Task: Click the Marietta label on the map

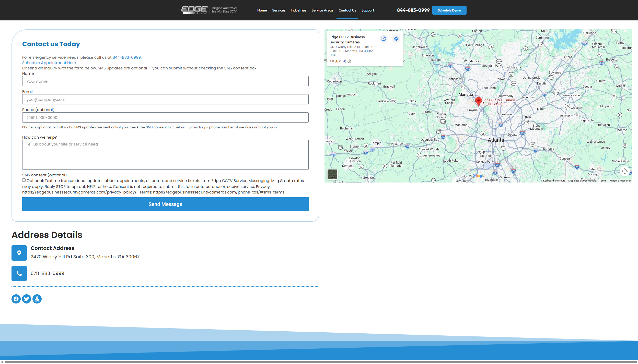Action: click(x=466, y=94)
